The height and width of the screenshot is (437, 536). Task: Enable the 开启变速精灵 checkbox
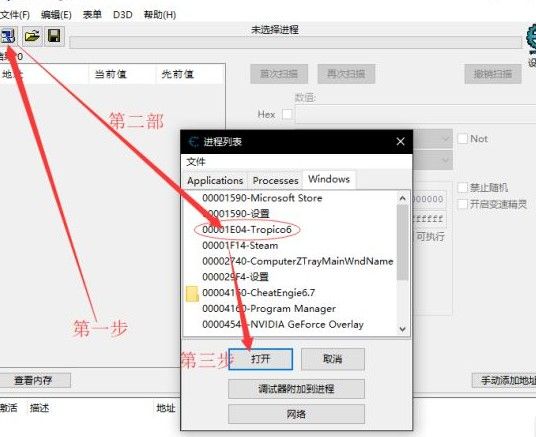(x=462, y=204)
